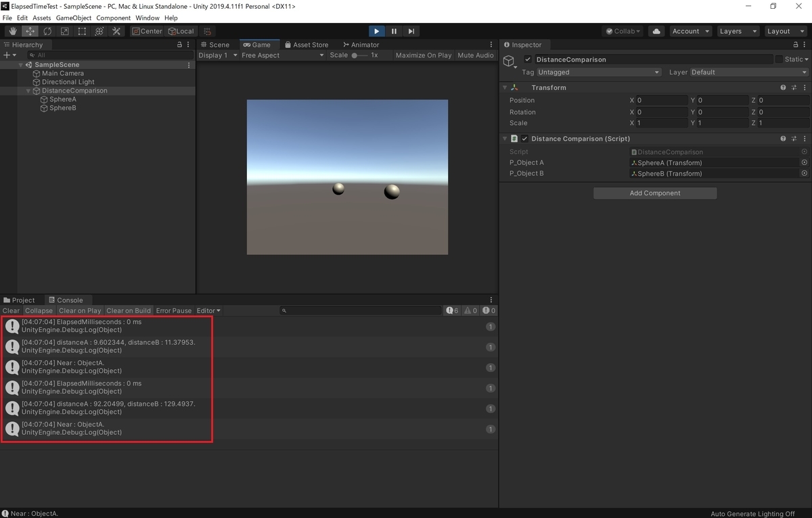Clear the Console log
The height and width of the screenshot is (518, 812).
(x=11, y=311)
